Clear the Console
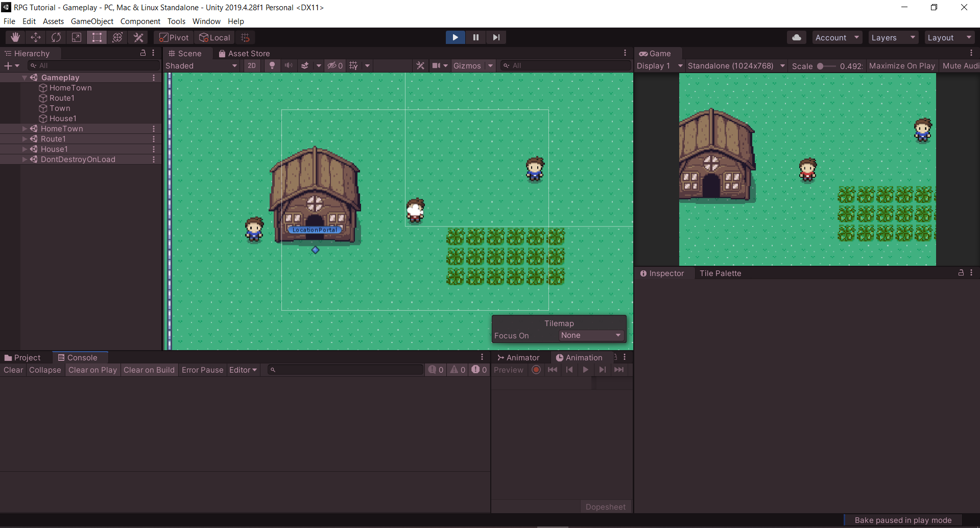 pyautogui.click(x=13, y=370)
